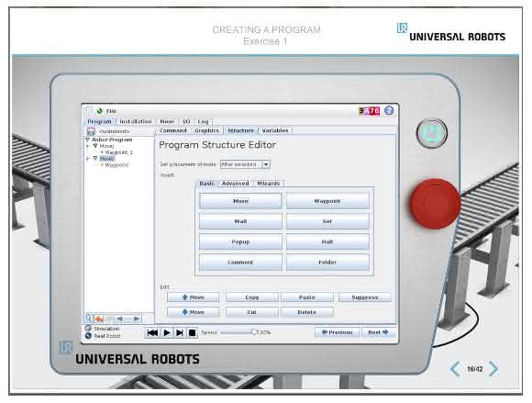Go to next slide arrow

click(493, 369)
